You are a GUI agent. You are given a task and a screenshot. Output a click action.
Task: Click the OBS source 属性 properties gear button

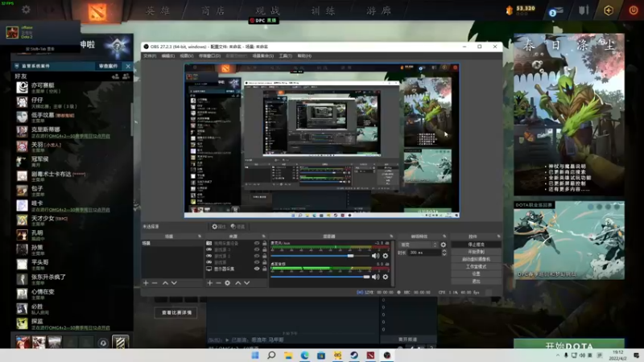tap(219, 227)
